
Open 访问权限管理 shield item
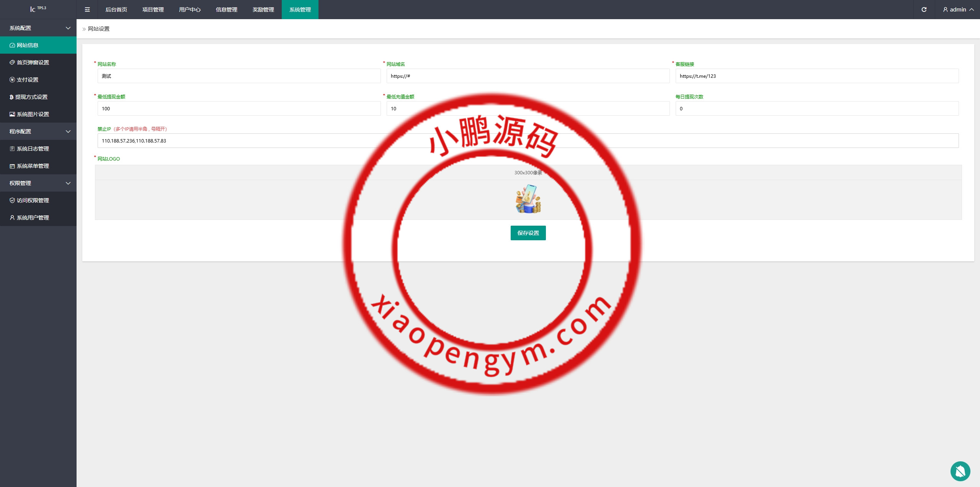pos(33,200)
